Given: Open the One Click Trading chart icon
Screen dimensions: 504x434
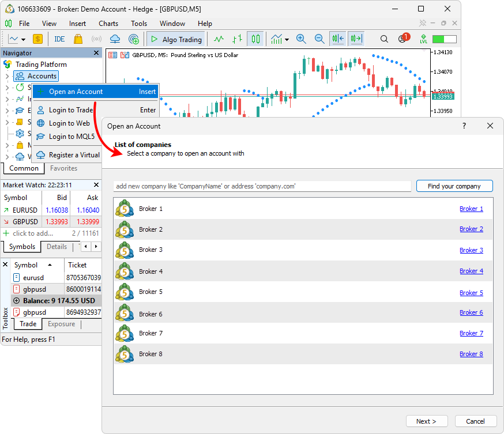Looking at the screenshot, I should coord(125,55).
